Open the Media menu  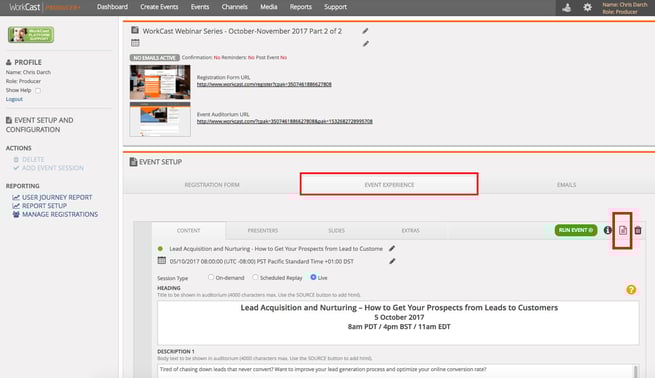click(269, 7)
